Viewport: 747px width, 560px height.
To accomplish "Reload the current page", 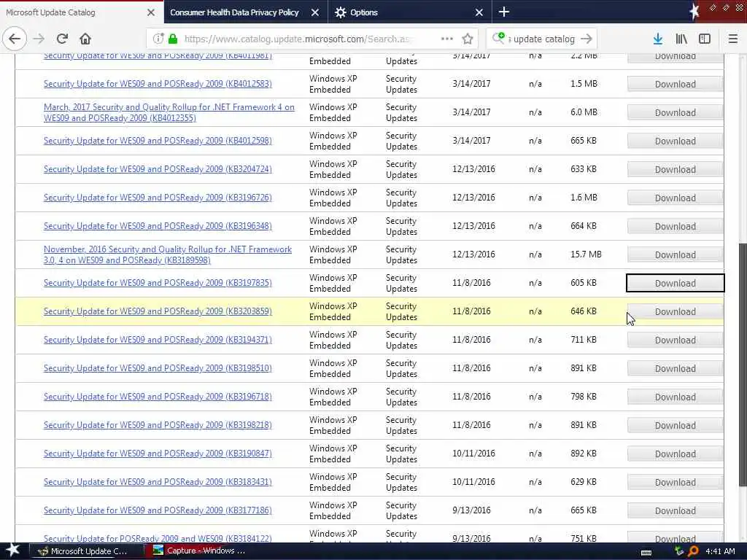I will coord(62,39).
